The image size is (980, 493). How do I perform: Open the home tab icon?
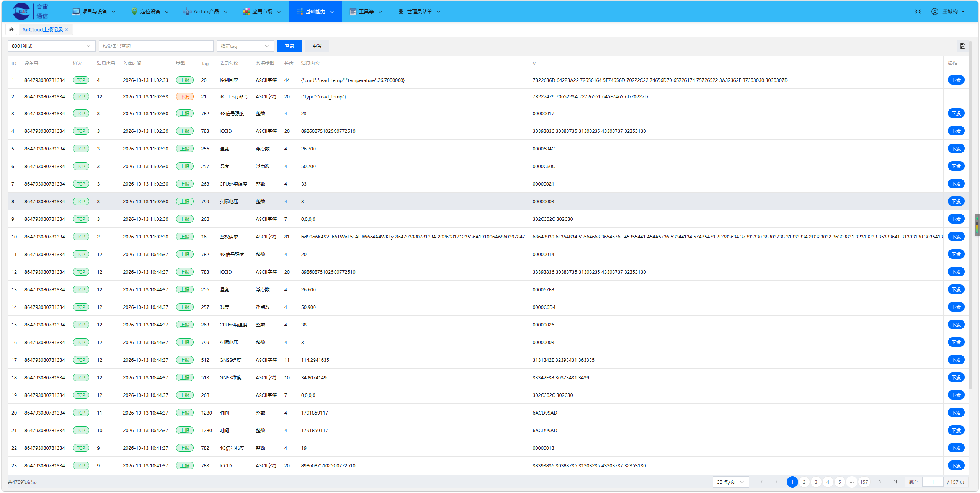tap(11, 29)
